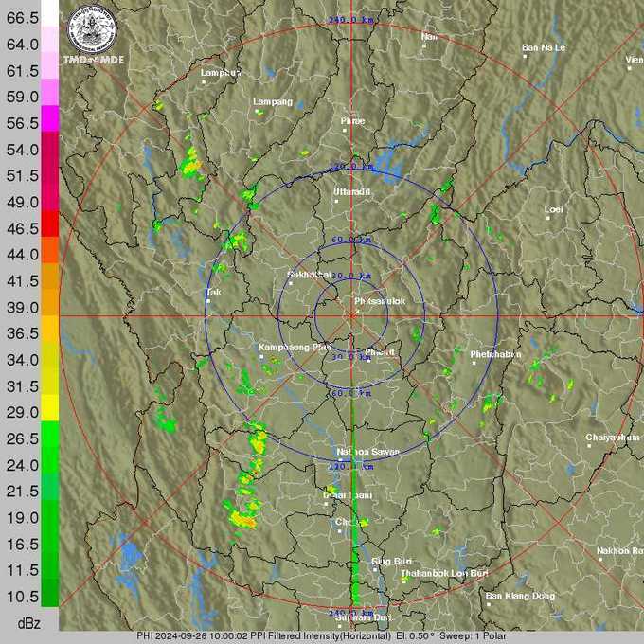
Task: Click the '10.5' legend value
Action: [x=23, y=597]
